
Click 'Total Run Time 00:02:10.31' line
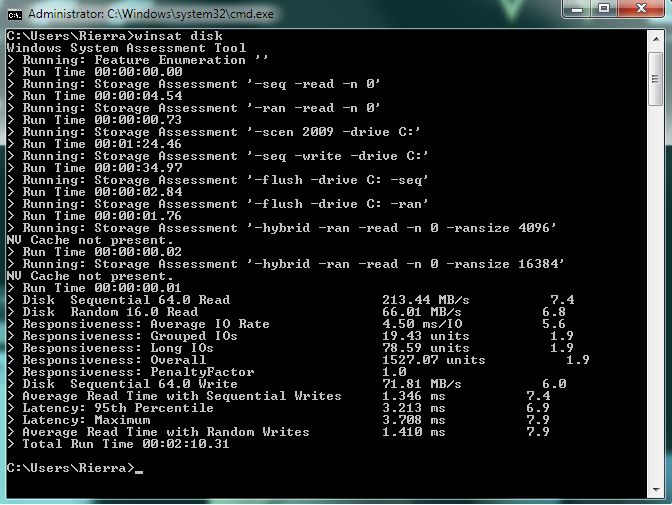coord(118,444)
